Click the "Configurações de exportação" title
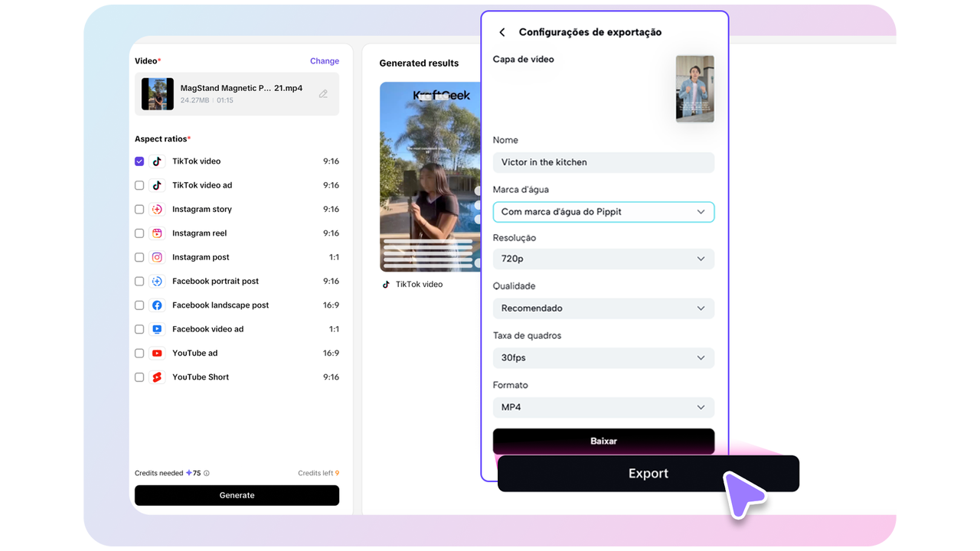This screenshot has height=551, width=980. 590,32
